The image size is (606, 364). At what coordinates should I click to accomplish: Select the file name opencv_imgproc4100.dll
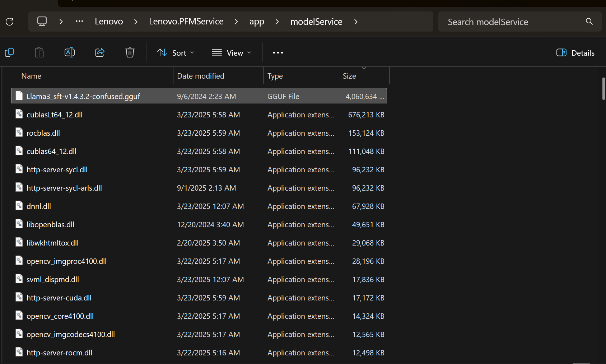(66, 261)
